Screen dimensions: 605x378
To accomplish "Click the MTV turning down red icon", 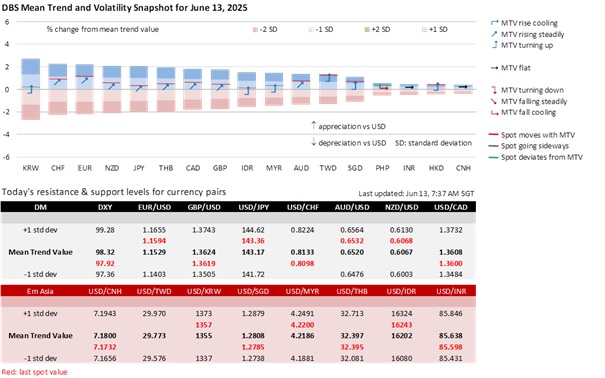I will pos(494,90).
